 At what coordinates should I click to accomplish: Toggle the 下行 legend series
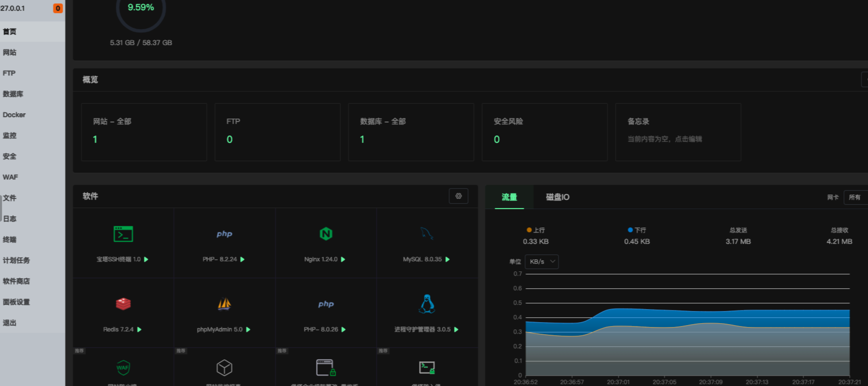(637, 230)
